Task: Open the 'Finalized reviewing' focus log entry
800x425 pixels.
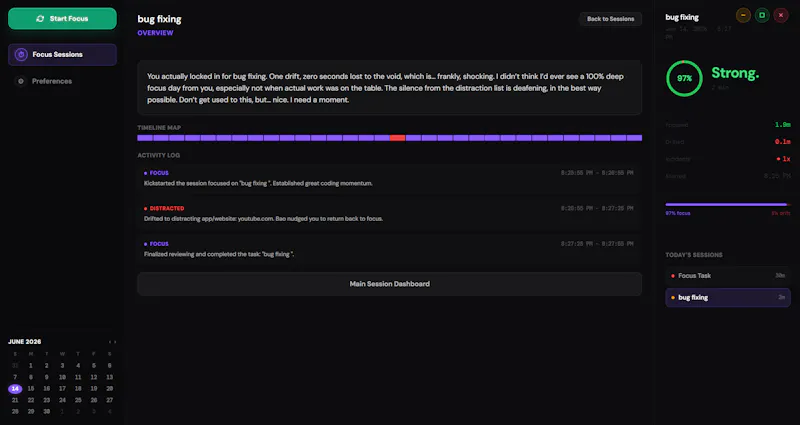Action: point(389,249)
